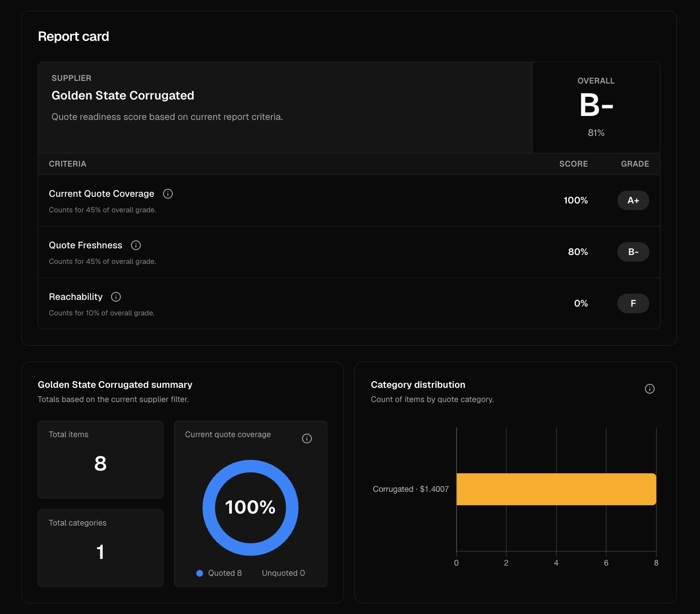700x614 pixels.
Task: Click "Quote readiness score" description text
Action: [x=167, y=117]
